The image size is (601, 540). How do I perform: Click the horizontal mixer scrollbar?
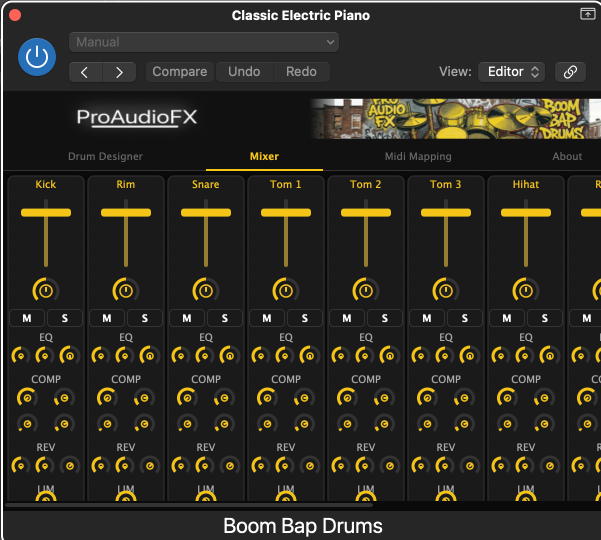[x=189, y=505]
